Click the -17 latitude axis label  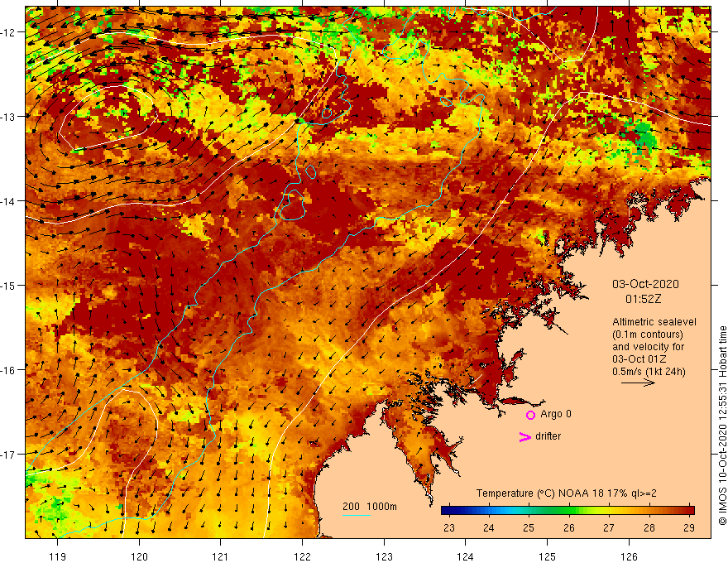coord(9,455)
